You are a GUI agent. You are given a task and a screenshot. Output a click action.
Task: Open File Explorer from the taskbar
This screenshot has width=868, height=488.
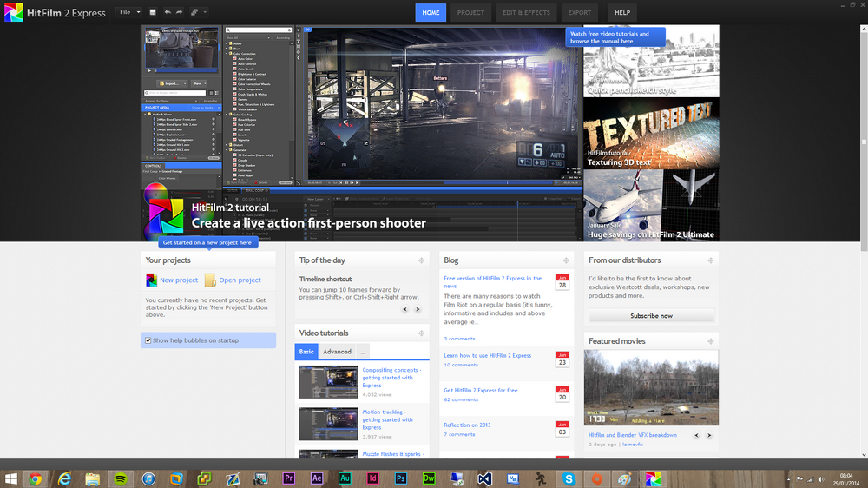tap(93, 478)
